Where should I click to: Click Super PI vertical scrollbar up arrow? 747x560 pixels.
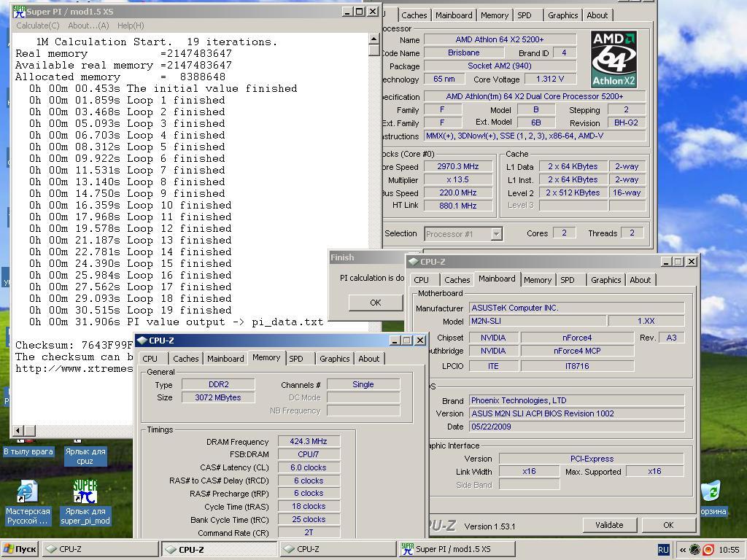pyautogui.click(x=374, y=39)
